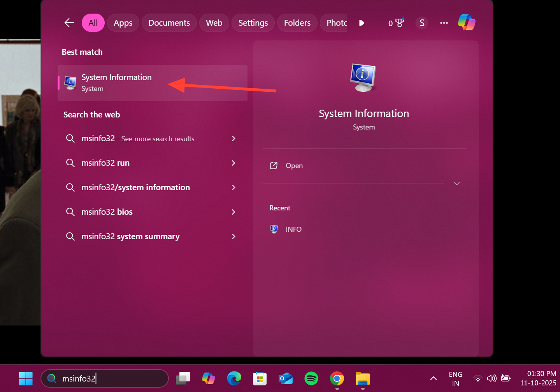Viewport: 560px width, 392px height.
Task: Launch Spotify from the taskbar
Action: click(x=311, y=378)
